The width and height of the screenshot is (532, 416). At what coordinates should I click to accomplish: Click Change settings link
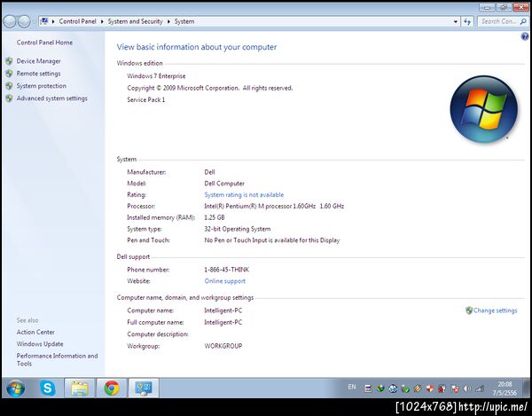tap(496, 310)
